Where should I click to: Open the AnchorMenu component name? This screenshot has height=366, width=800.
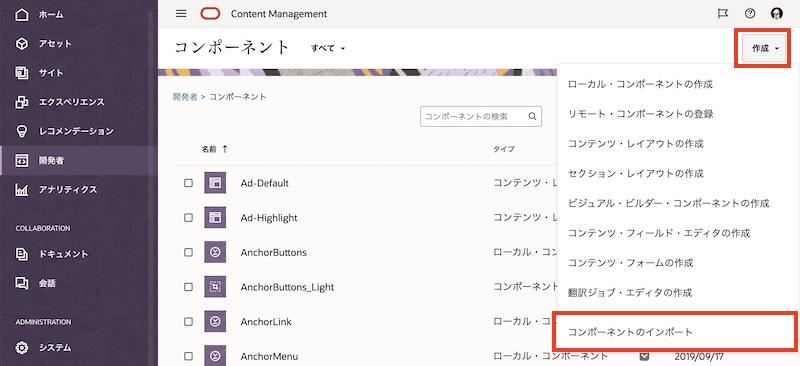click(x=269, y=356)
